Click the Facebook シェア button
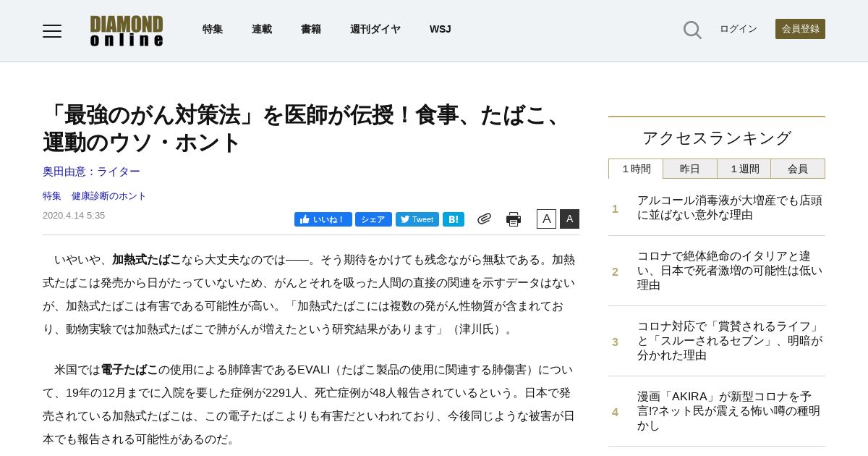Screen dimensions: 868x456 373,219
